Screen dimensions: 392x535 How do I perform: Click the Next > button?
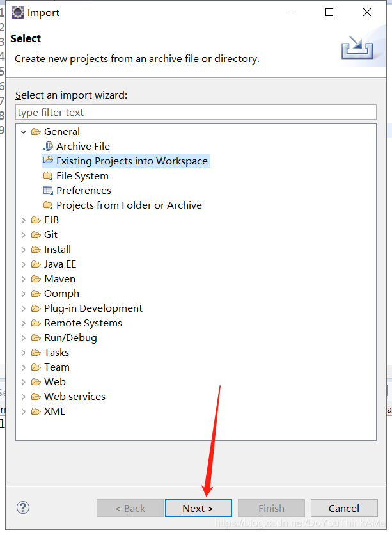tap(198, 508)
